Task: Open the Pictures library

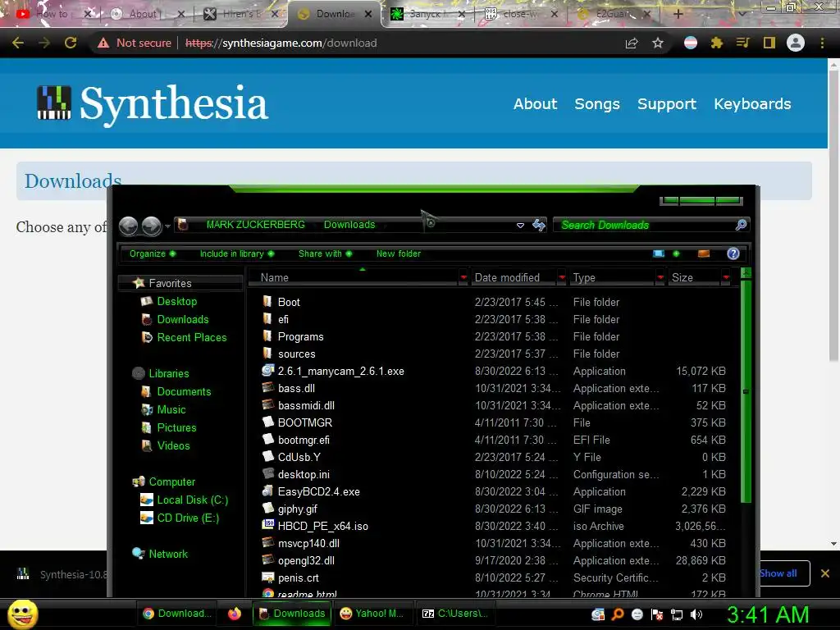Action: [x=176, y=427]
